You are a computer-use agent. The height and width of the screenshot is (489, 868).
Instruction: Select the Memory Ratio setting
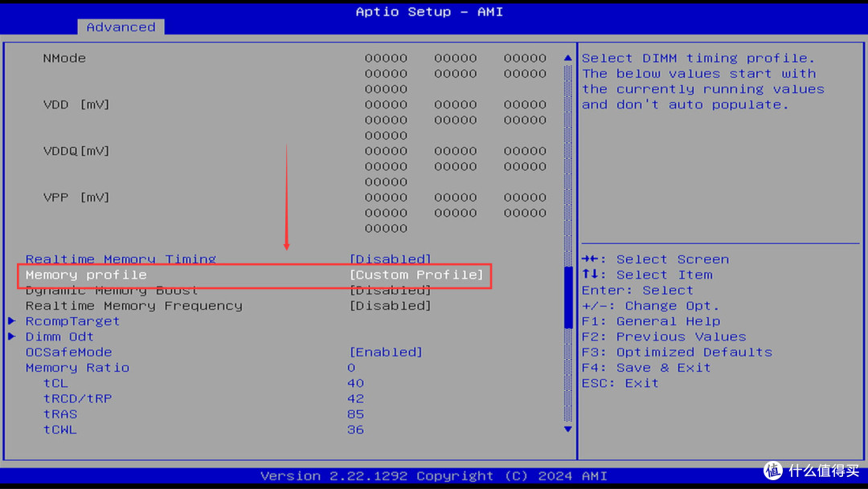point(77,367)
